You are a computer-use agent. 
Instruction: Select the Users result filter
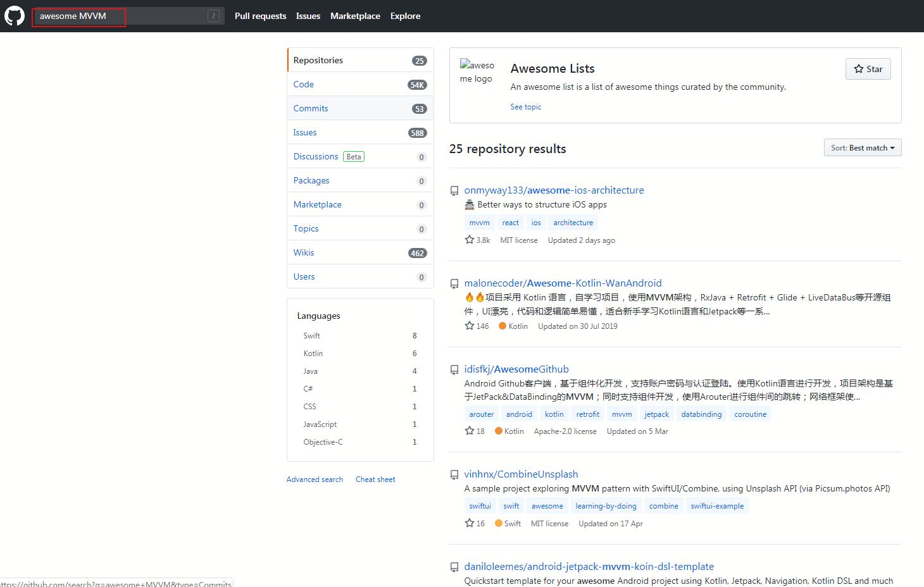click(360, 276)
